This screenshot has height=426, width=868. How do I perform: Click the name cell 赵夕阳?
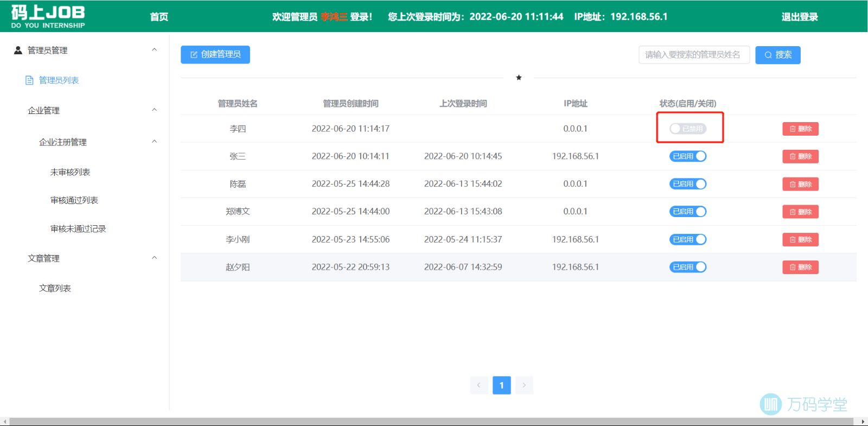point(238,267)
